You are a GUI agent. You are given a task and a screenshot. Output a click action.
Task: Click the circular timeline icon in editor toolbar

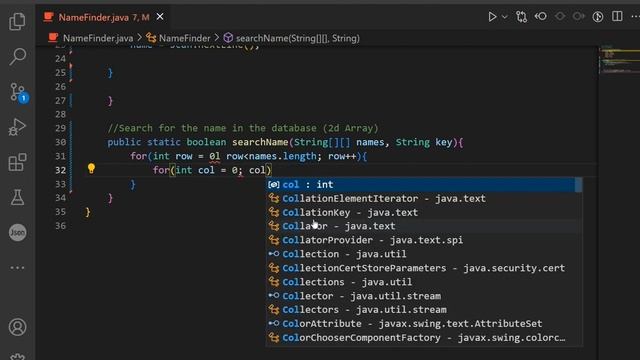pos(598,17)
